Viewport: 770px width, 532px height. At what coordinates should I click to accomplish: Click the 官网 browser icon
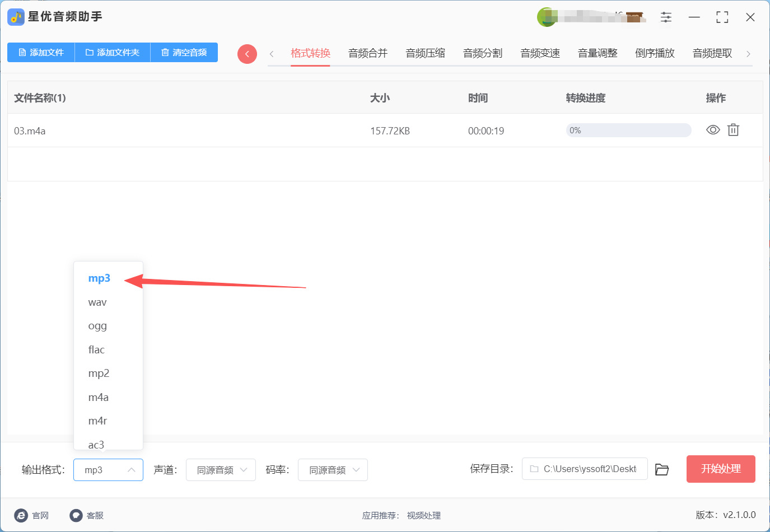point(21,515)
